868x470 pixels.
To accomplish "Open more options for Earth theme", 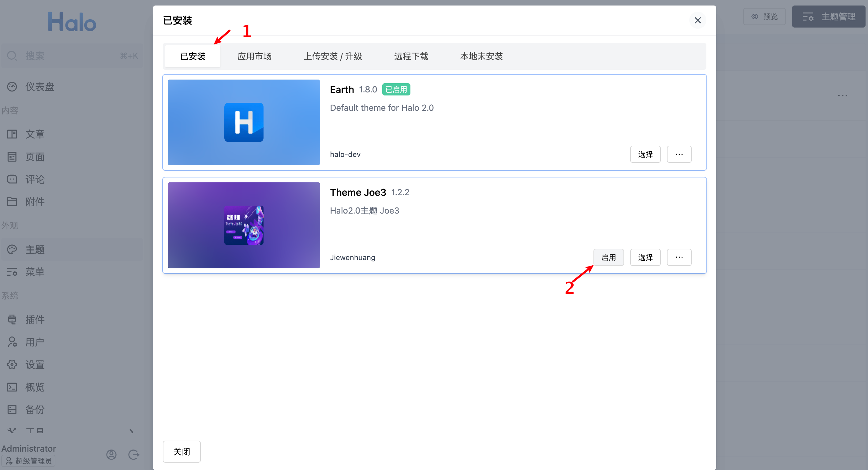I will tap(679, 154).
